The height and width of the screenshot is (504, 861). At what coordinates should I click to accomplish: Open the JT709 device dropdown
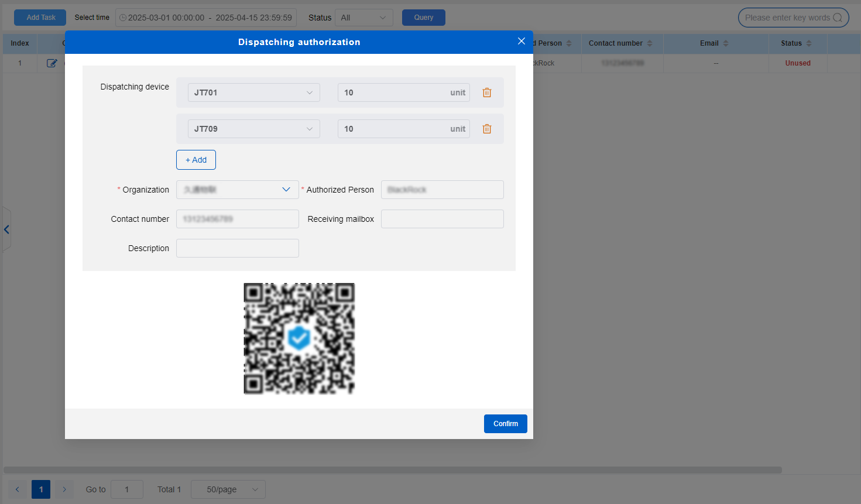pos(253,129)
